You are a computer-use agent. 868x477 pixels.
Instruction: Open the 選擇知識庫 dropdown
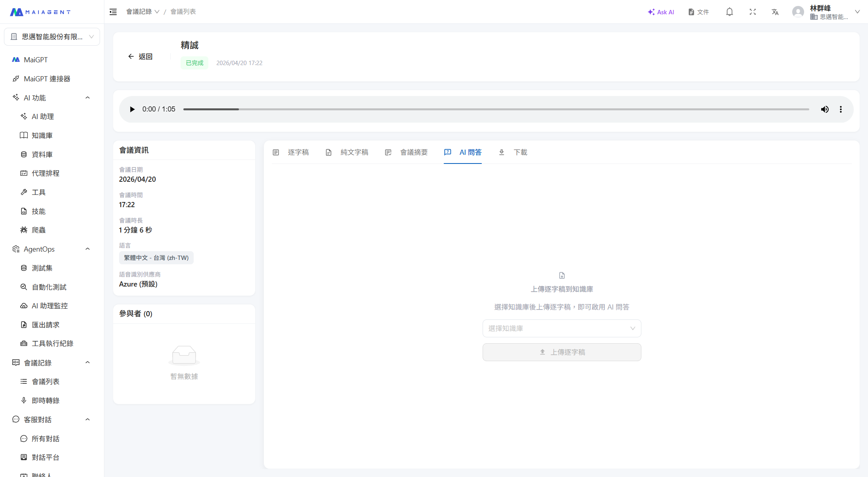click(x=562, y=329)
